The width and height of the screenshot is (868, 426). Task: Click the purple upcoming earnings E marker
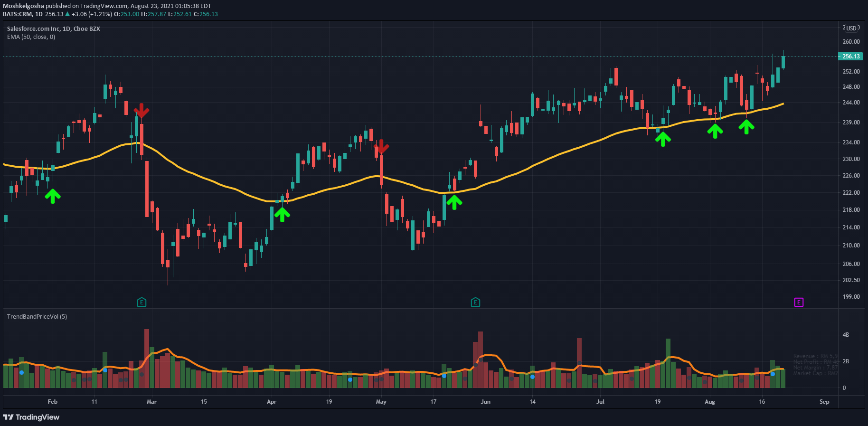pyautogui.click(x=799, y=302)
